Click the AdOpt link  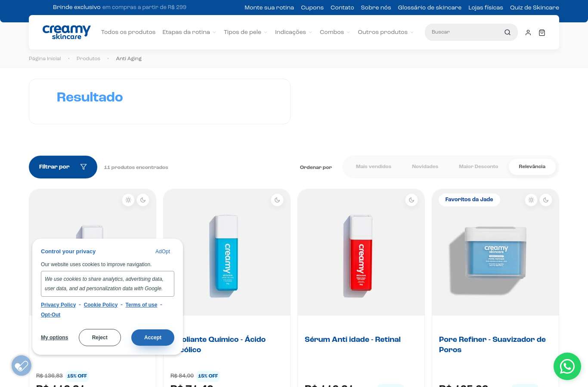163,252
